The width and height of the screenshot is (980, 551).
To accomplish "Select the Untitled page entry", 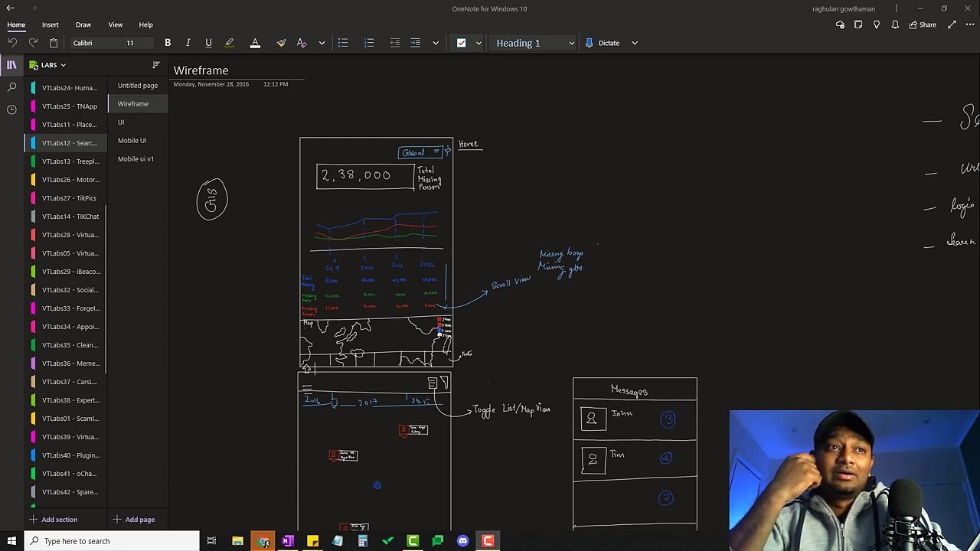I will click(138, 86).
